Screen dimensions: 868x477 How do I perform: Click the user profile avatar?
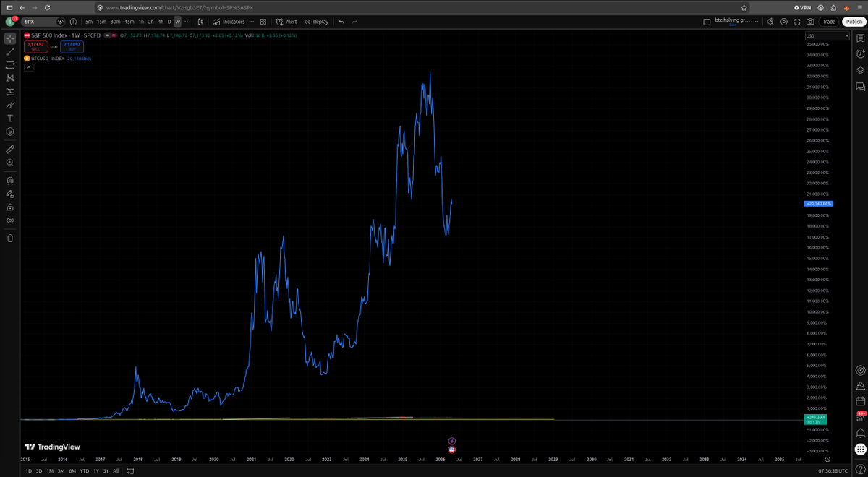[x=9, y=22]
